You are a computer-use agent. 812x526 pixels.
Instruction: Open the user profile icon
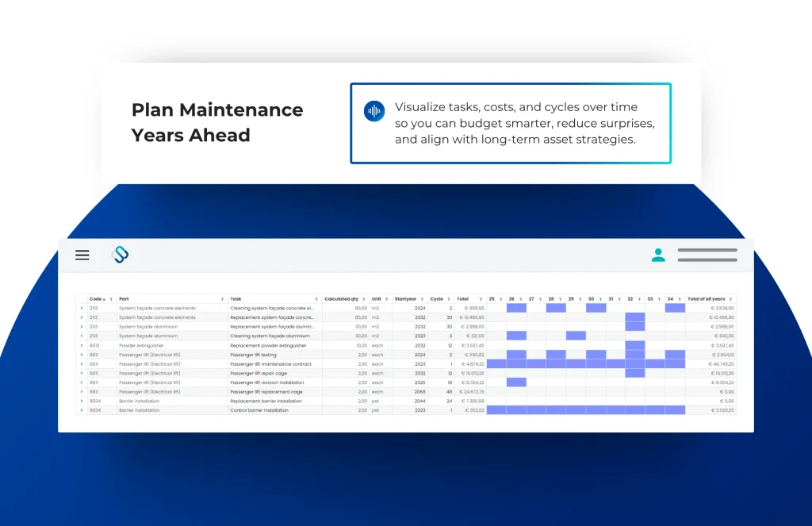click(x=658, y=255)
